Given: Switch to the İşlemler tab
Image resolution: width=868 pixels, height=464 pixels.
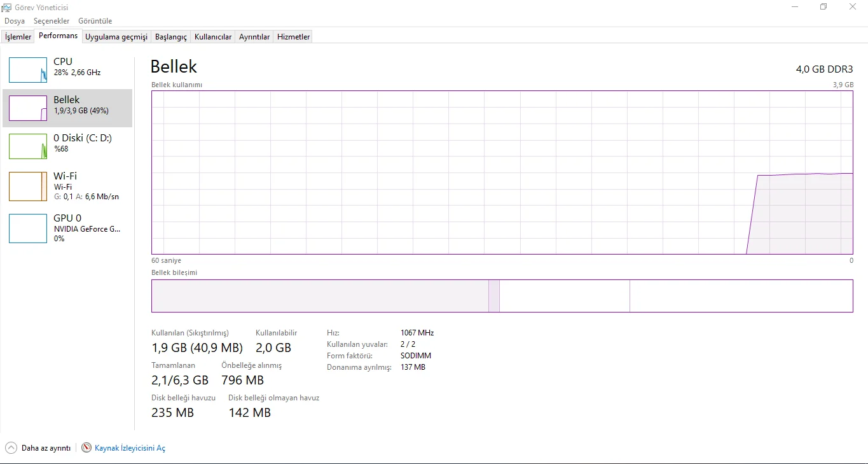Looking at the screenshot, I should click(17, 36).
